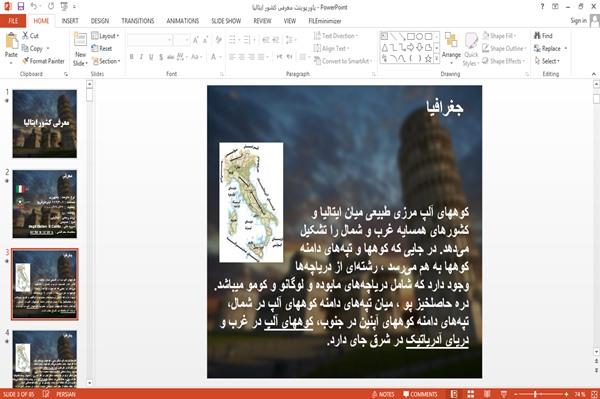Open the font name combo box
The height and width of the screenshot is (399, 600).
150,40
